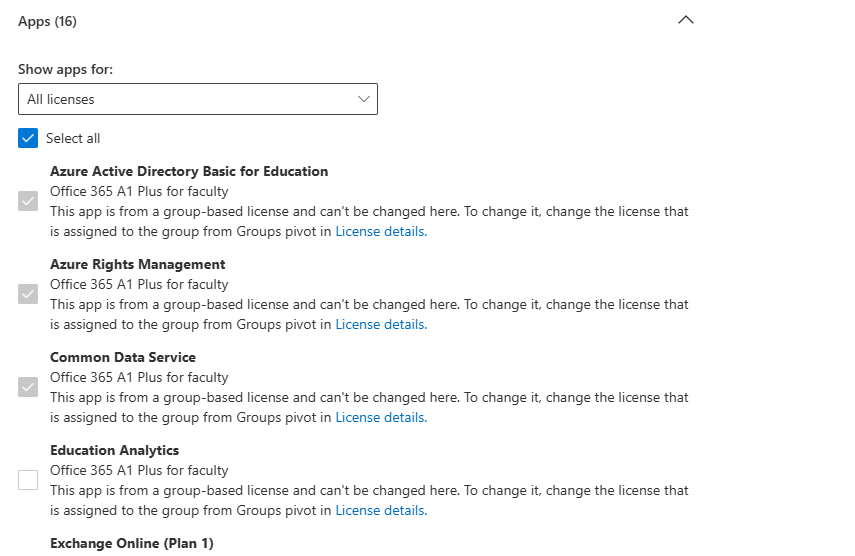Collapse the Apps (16) section chevron
The height and width of the screenshot is (556, 855).
coord(685,20)
